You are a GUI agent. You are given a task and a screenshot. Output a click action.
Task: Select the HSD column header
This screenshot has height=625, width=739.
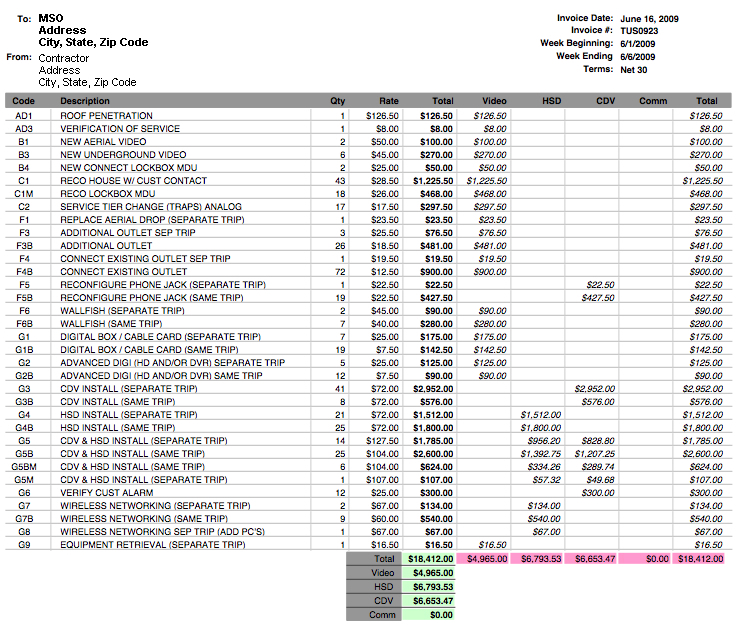[551, 101]
